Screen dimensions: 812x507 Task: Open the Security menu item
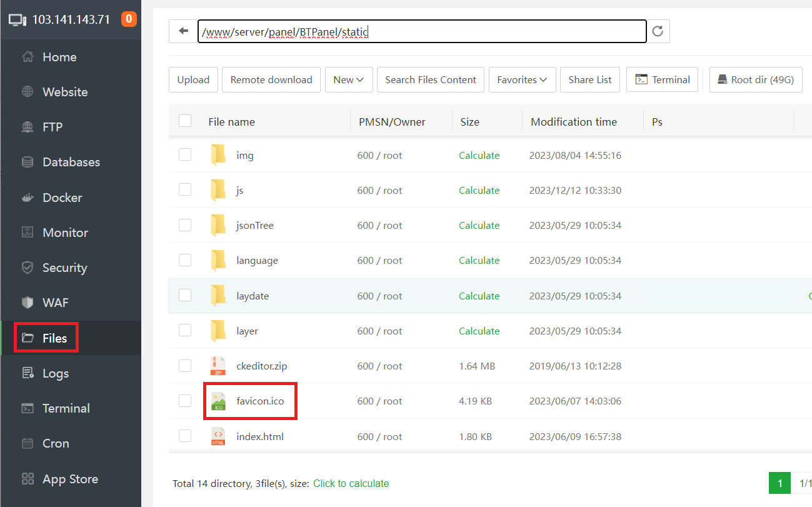pyautogui.click(x=64, y=268)
